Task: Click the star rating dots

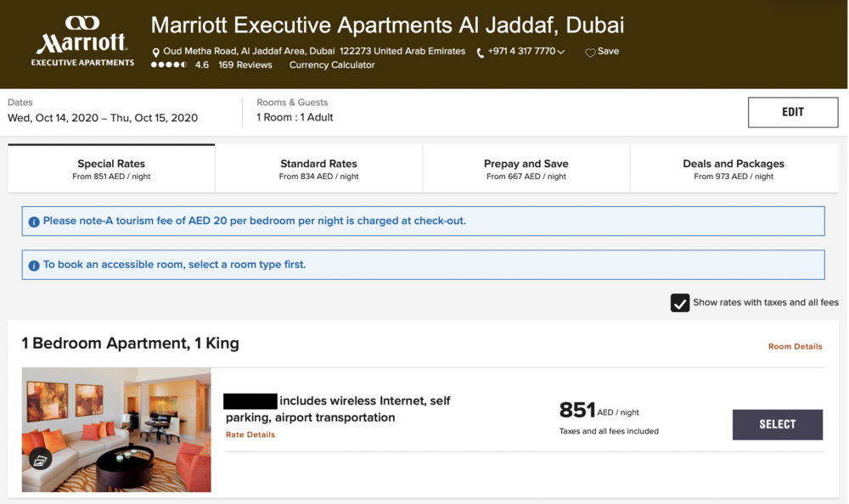Action: tap(169, 65)
